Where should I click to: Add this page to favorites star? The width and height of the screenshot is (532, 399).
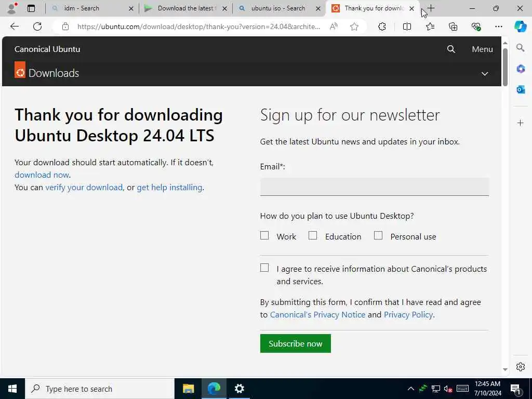tap(354, 26)
